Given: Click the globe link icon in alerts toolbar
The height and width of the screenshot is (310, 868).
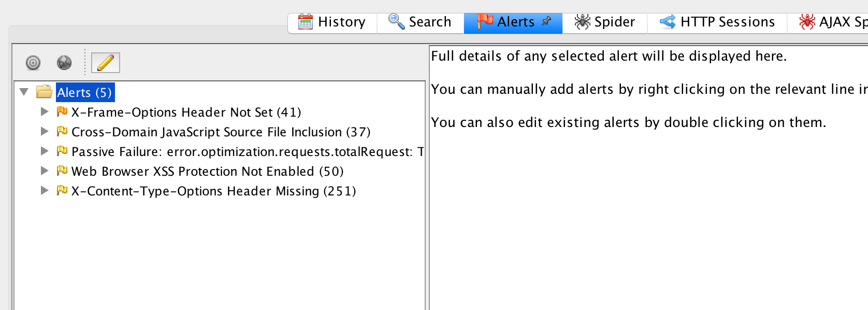Looking at the screenshot, I should point(64,63).
